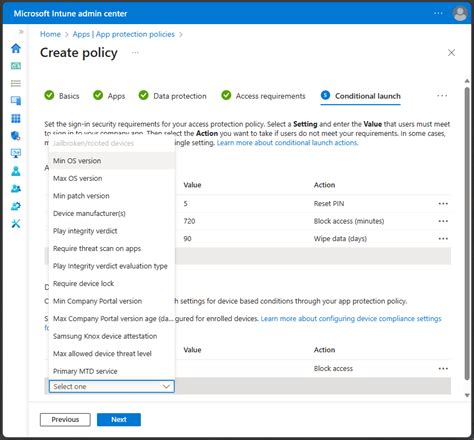Open the ellipsis next to Create policy title
The height and width of the screenshot is (440, 474).
[x=135, y=53]
